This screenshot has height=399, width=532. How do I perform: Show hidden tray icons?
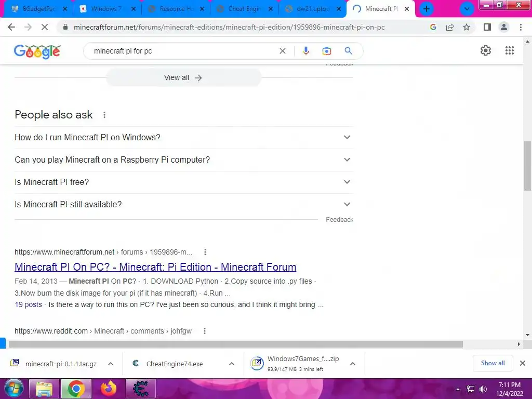click(458, 389)
